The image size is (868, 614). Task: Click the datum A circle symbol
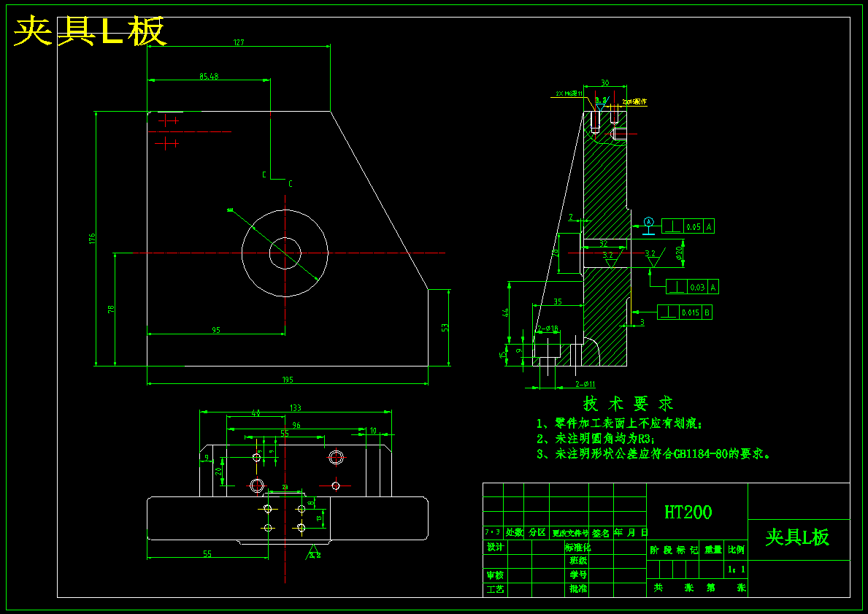[649, 222]
